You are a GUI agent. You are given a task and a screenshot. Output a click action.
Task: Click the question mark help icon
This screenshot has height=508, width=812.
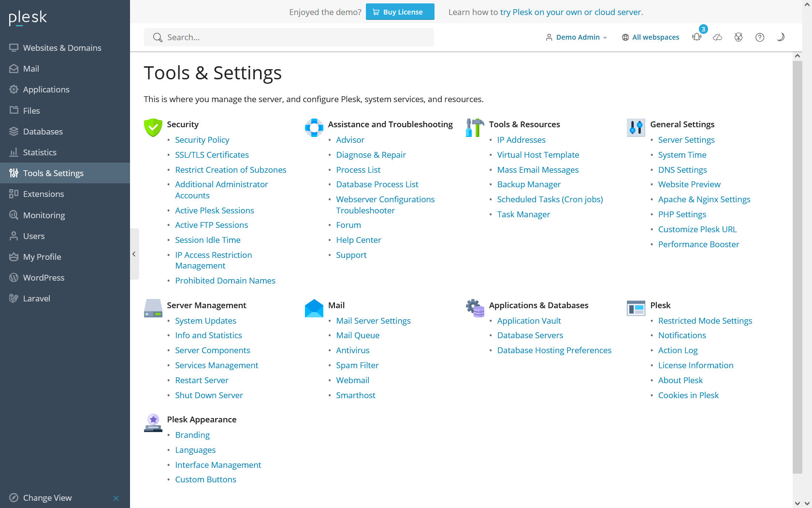(760, 37)
